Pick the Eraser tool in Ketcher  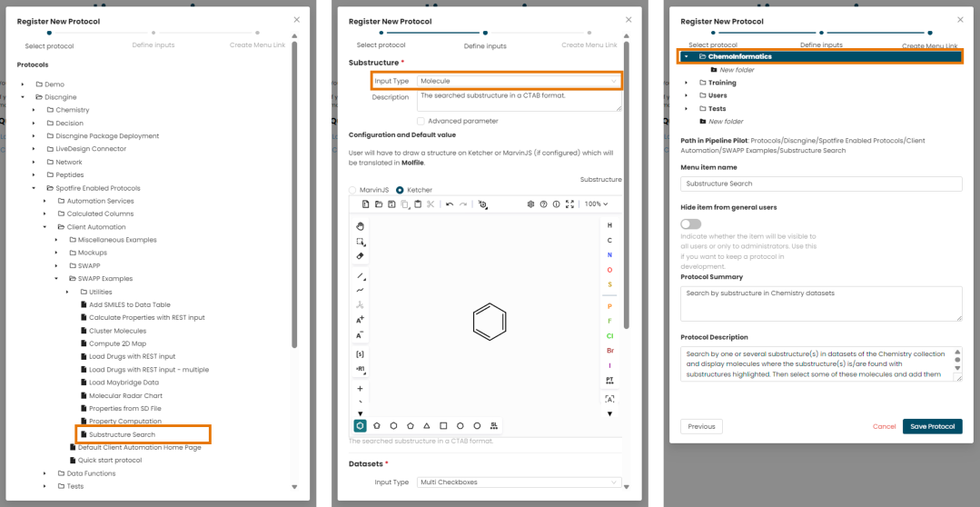tap(360, 255)
